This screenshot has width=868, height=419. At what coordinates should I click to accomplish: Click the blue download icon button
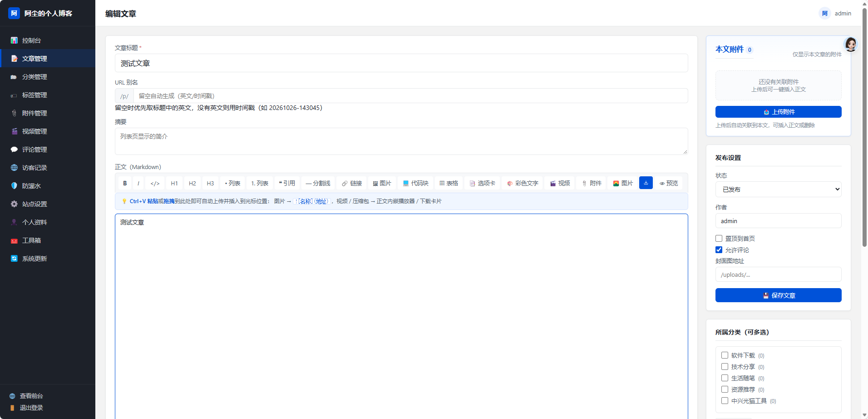coord(646,183)
